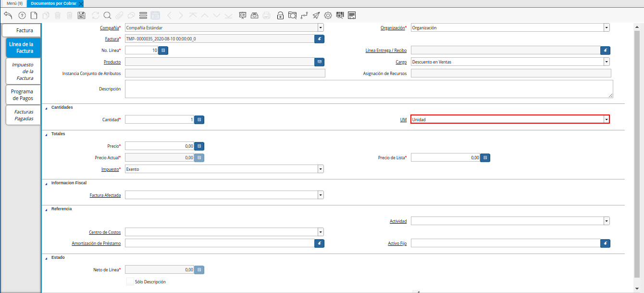Open the search magnifier icon
Screen dimensions: 644x293
click(x=107, y=15)
